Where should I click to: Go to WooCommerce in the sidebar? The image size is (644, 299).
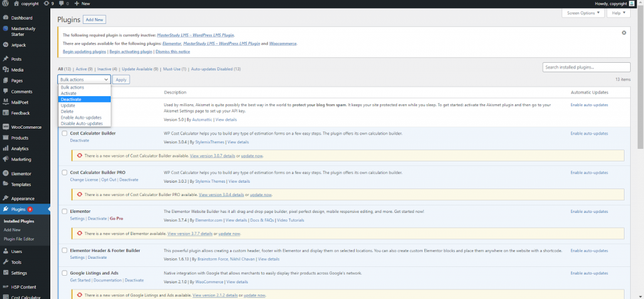[x=26, y=127]
